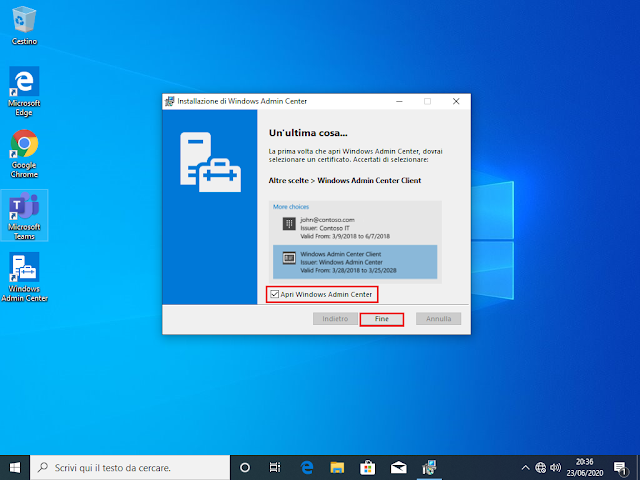Close the Installazione di Windows Admin Center window
This screenshot has width=640, height=480.
456,101
